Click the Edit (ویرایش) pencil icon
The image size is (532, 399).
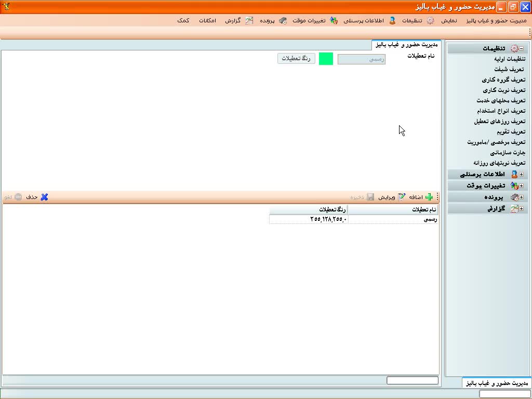(x=401, y=197)
